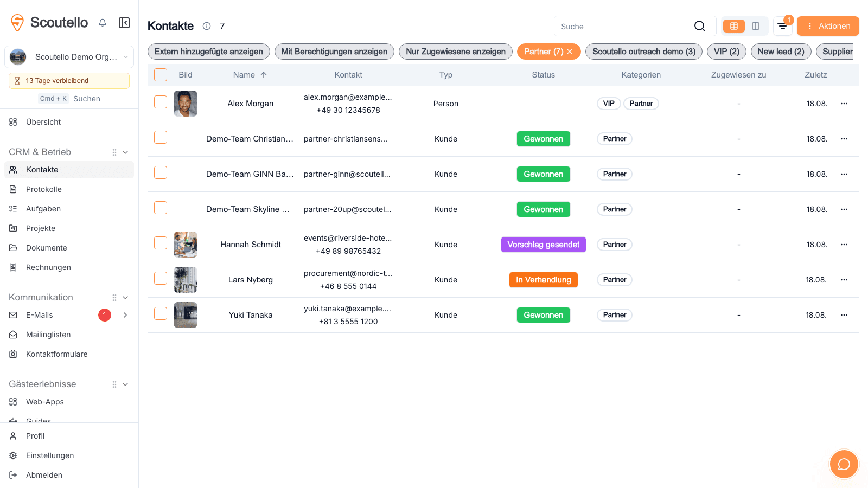Viewport: 868px width, 488px height.
Task: Switch to table view layout
Action: (x=734, y=26)
